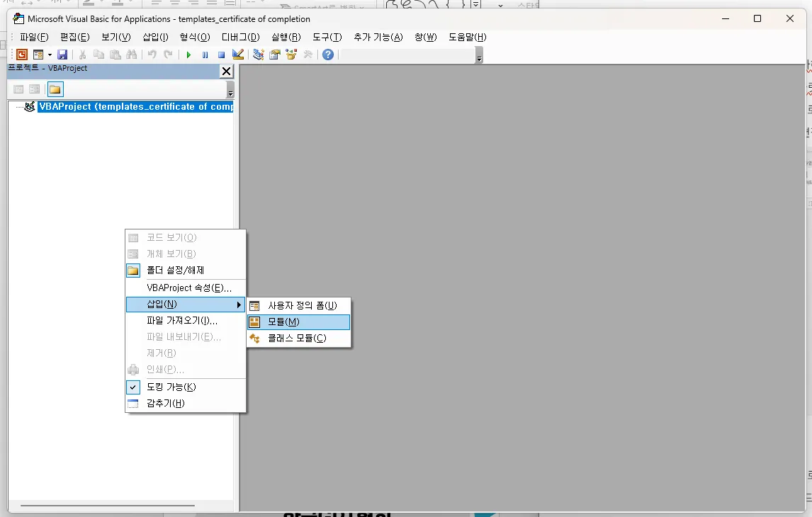The height and width of the screenshot is (517, 812).
Task: Choose 파일 가져오기(I)... in context menu
Action: point(186,321)
